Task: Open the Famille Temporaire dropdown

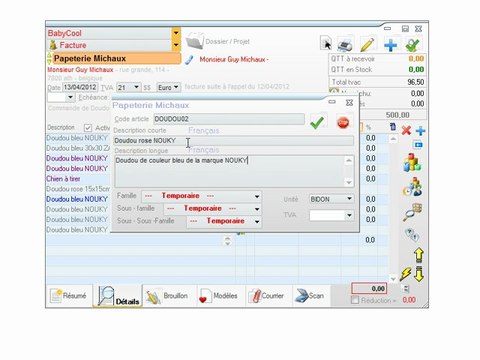Action: pos(257,196)
